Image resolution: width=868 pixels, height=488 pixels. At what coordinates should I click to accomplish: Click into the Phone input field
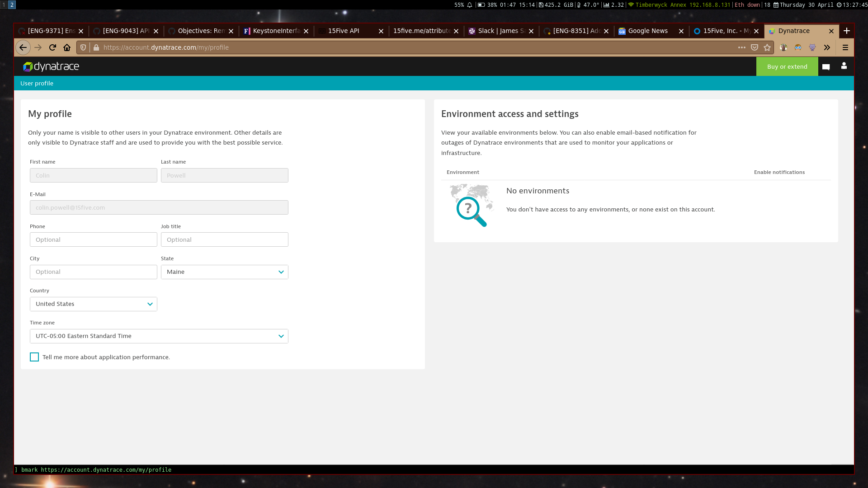click(x=93, y=240)
